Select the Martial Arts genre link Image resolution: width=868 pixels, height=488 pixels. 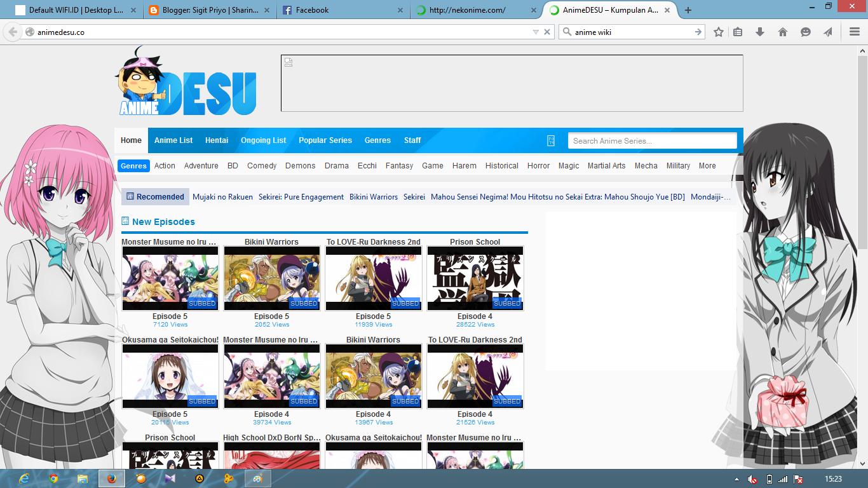[x=607, y=166]
